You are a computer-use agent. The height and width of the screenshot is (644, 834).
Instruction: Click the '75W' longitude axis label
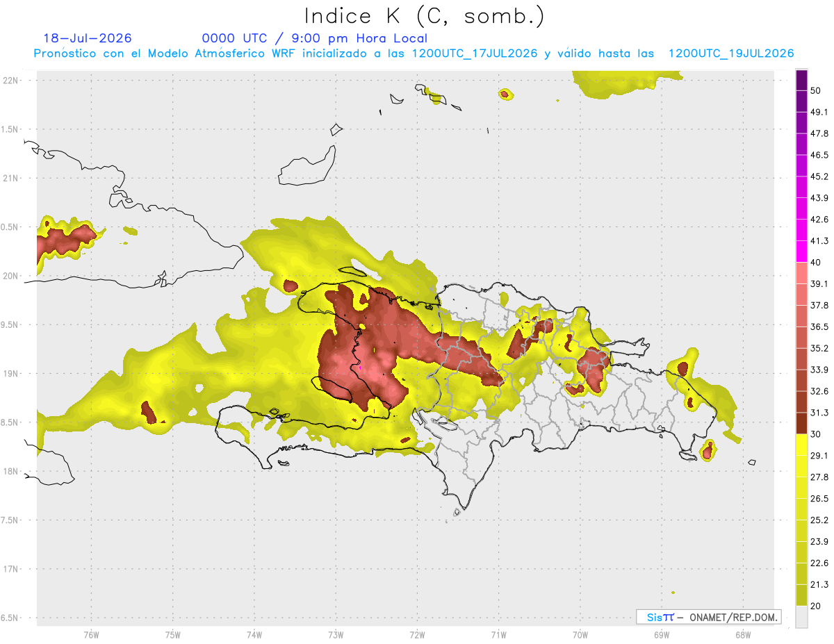click(173, 635)
